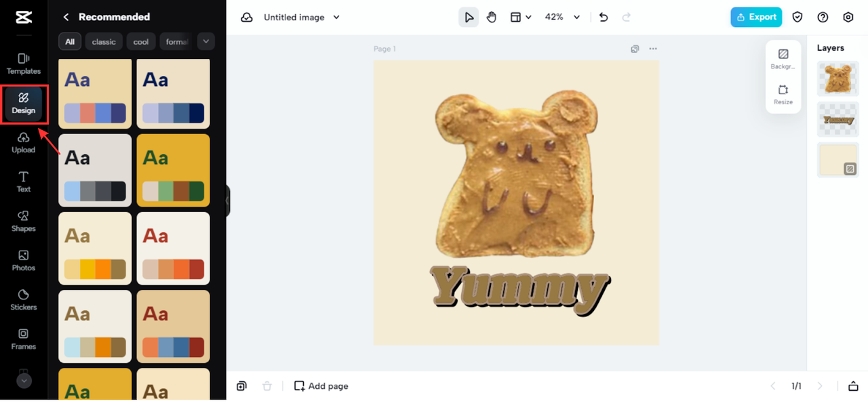Open the Templates panel

click(24, 64)
